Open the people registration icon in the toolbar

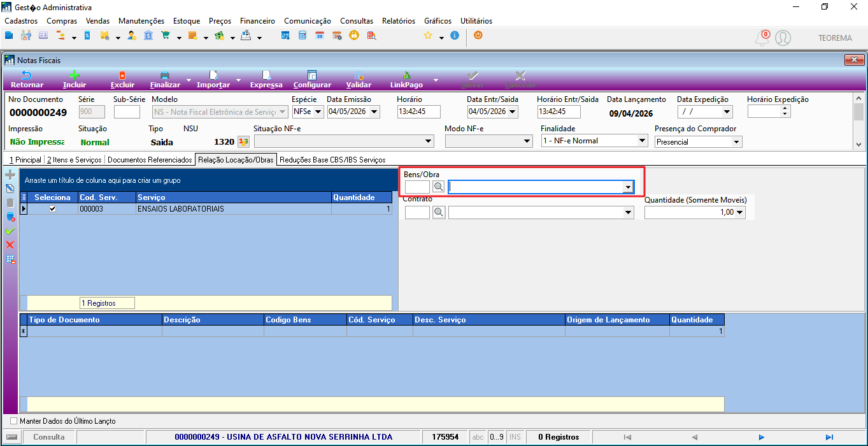click(26, 36)
